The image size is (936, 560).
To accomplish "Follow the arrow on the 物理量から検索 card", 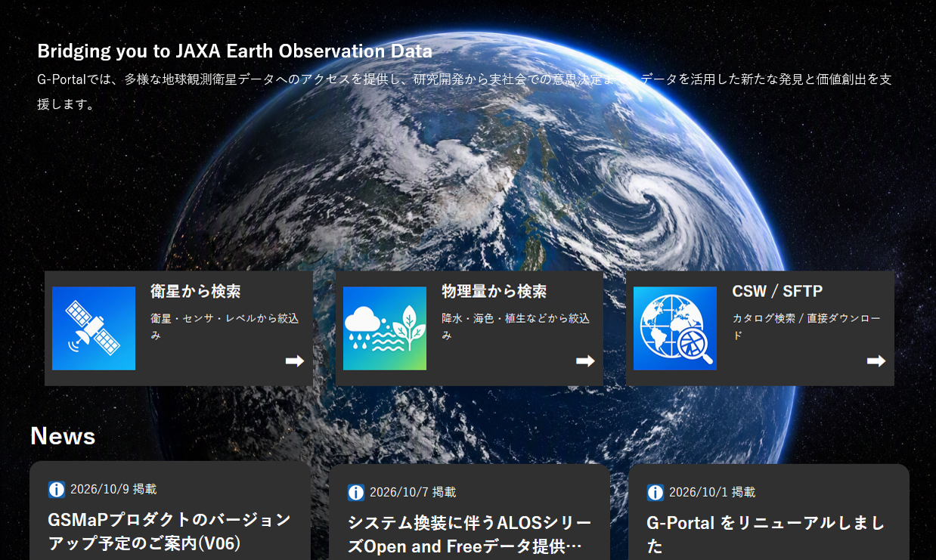I will click(x=586, y=361).
